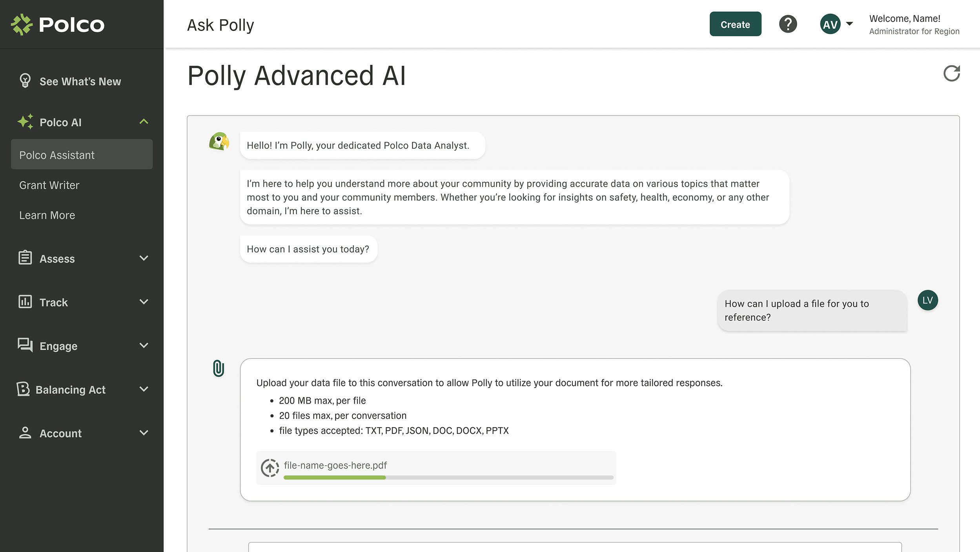980x552 pixels.
Task: Select the Assess clipboard icon
Action: click(25, 258)
